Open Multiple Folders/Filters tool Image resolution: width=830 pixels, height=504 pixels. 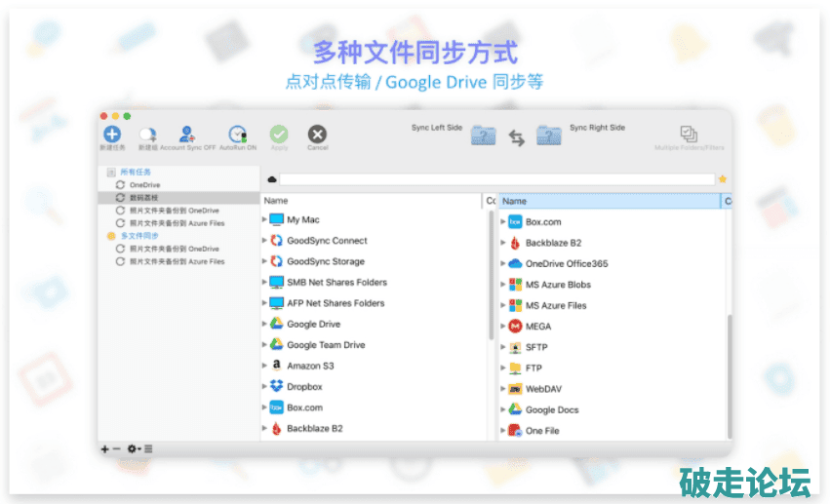689,136
